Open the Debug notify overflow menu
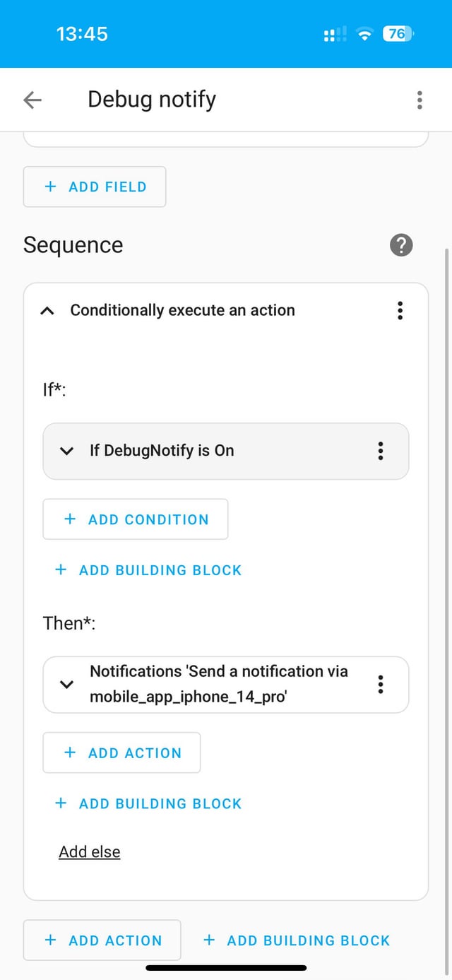Image resolution: width=452 pixels, height=980 pixels. coord(420,100)
